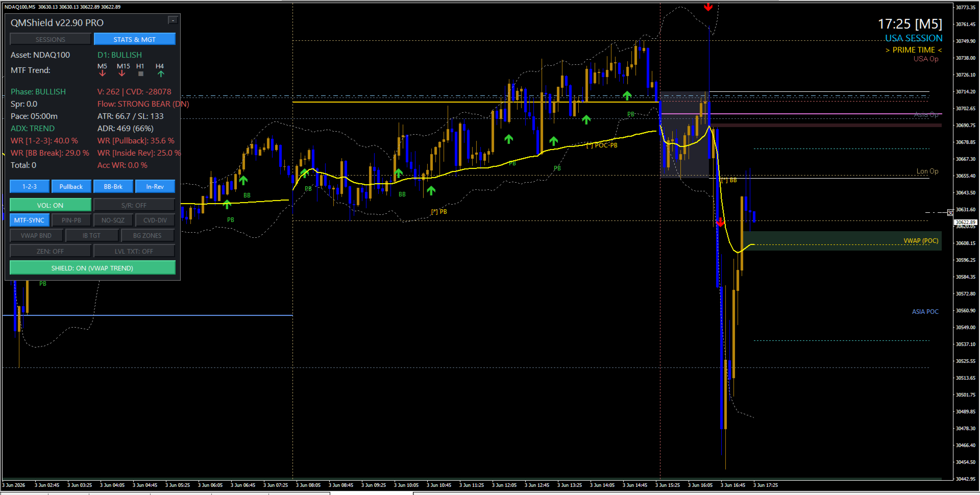This screenshot has height=495, width=980.
Task: Click the H1 neutral trend square indicator
Action: [141, 74]
